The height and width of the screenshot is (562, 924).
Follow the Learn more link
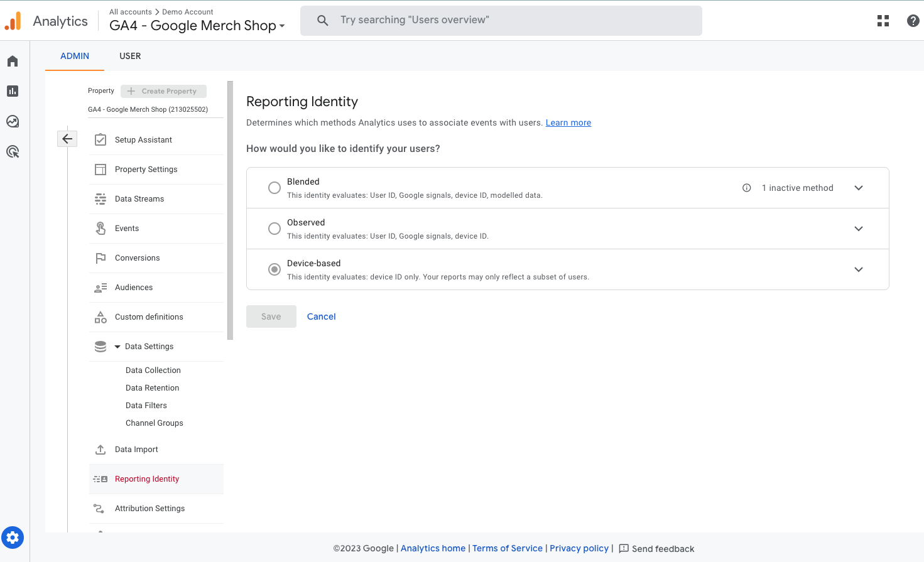coord(568,122)
